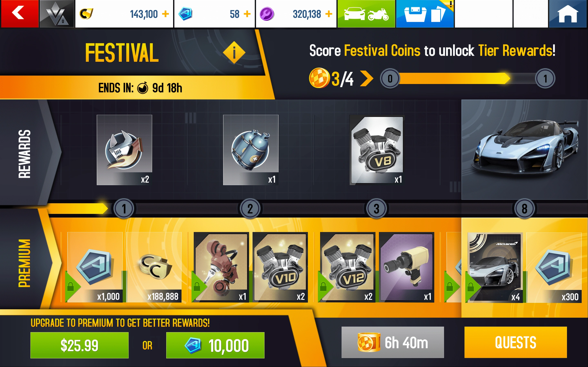View the V8 engine reward card
The width and height of the screenshot is (588, 367).
[377, 150]
